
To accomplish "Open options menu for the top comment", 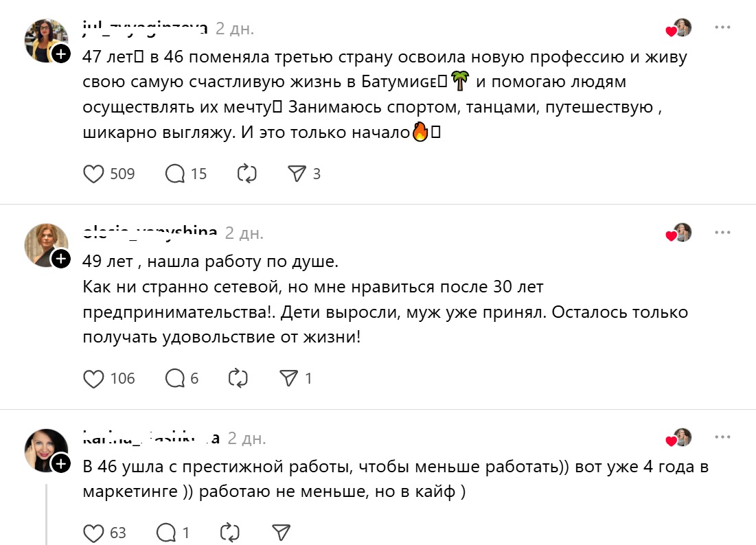I will [x=722, y=27].
